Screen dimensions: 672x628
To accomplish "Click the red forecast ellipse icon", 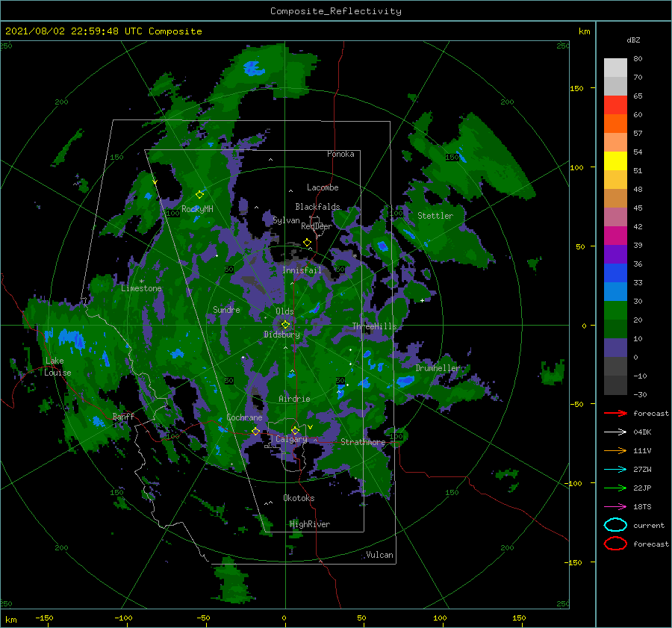I will 615,544.
